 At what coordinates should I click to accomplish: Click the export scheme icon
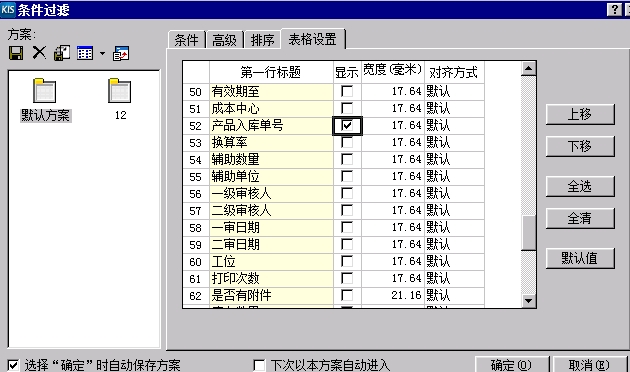click(x=121, y=53)
